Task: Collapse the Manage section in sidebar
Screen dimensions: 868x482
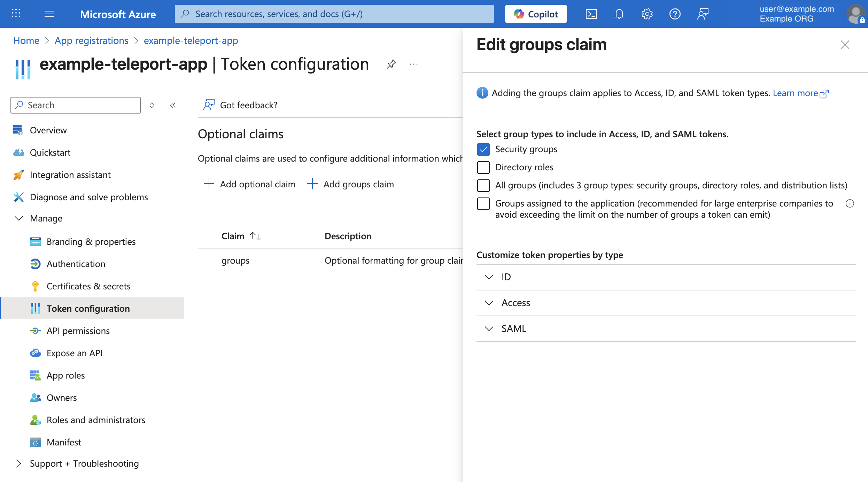Action: [x=19, y=218]
